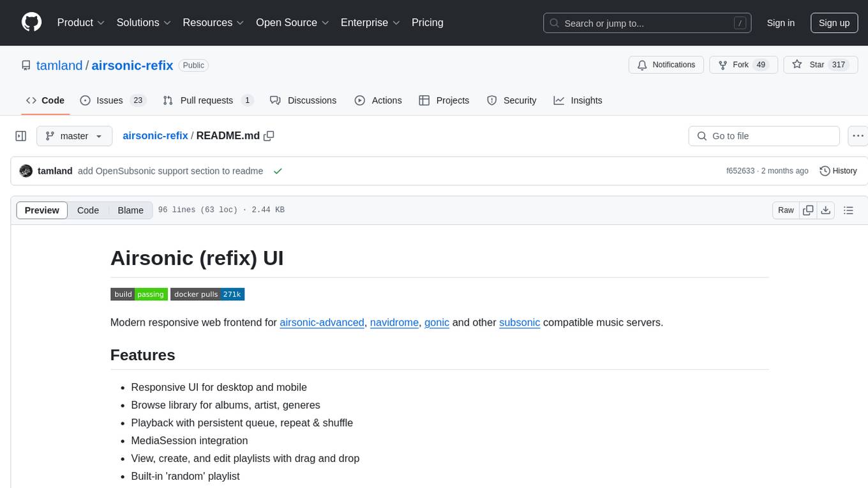Click the Airsonic (refix) UI heading
This screenshot has height=488, width=868.
pos(197,258)
